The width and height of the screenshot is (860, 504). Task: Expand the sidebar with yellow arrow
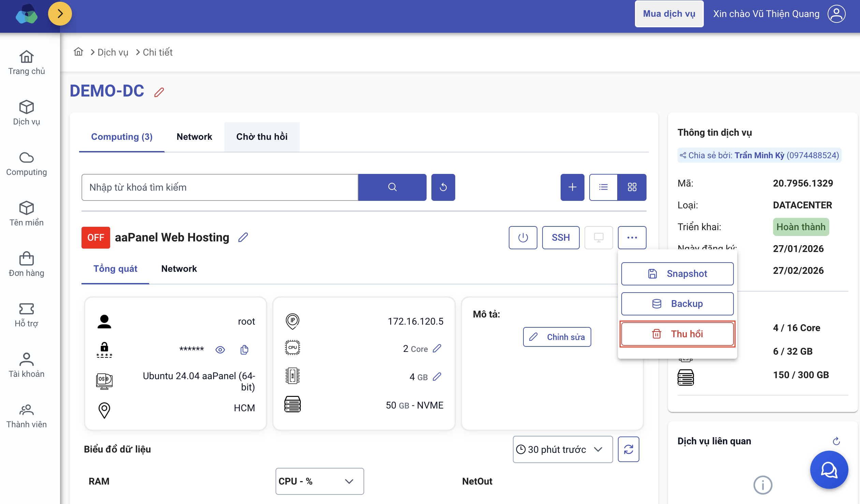tap(60, 14)
